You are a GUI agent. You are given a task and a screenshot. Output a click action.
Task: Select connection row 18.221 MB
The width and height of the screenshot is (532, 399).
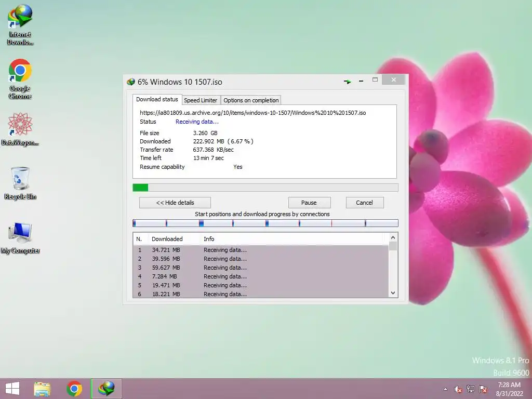pos(261,294)
